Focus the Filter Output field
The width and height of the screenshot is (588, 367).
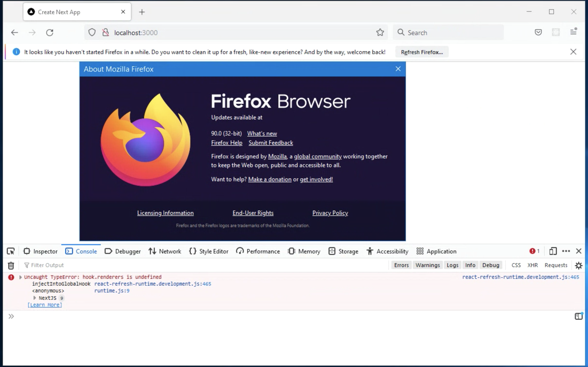point(204,265)
